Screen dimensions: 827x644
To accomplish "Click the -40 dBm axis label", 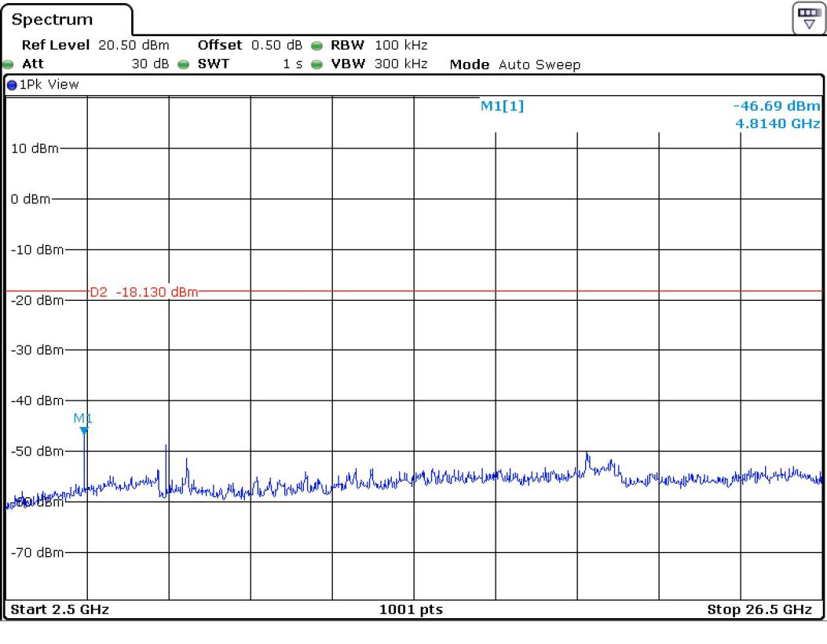I will [x=38, y=401].
